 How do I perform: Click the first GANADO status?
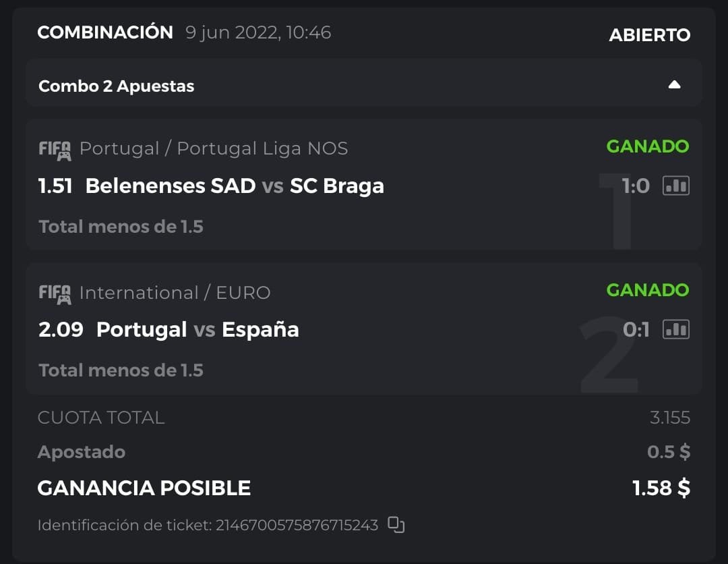pyautogui.click(x=647, y=146)
